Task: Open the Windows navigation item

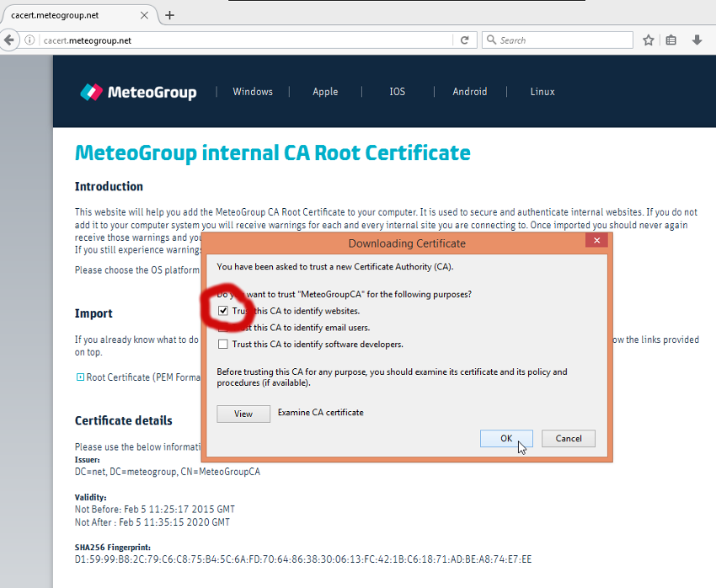Action: click(253, 92)
